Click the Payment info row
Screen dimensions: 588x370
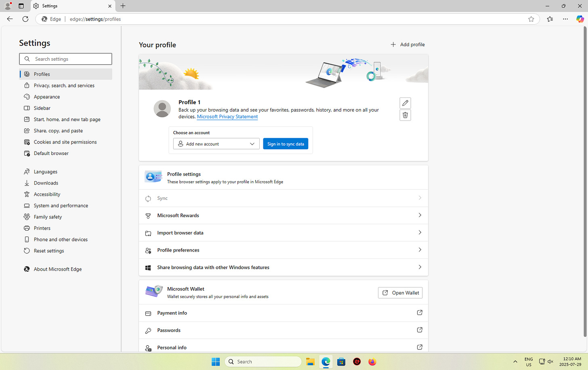click(x=283, y=313)
